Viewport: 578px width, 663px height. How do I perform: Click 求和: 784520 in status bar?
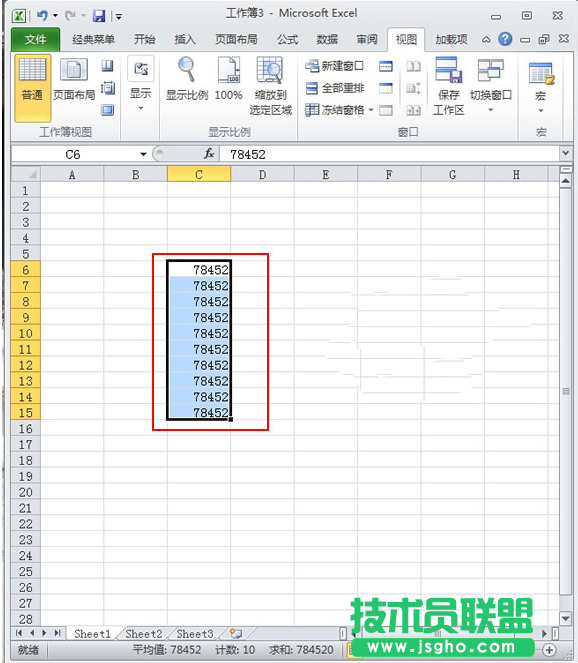click(x=301, y=649)
